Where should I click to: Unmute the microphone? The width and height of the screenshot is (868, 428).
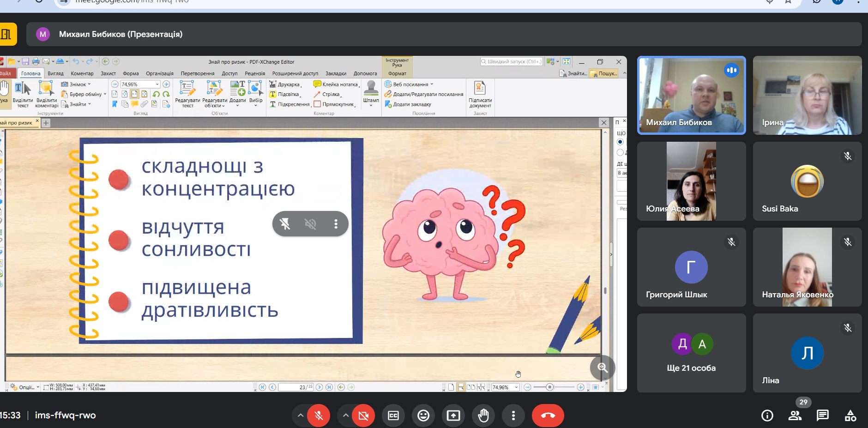point(319,416)
